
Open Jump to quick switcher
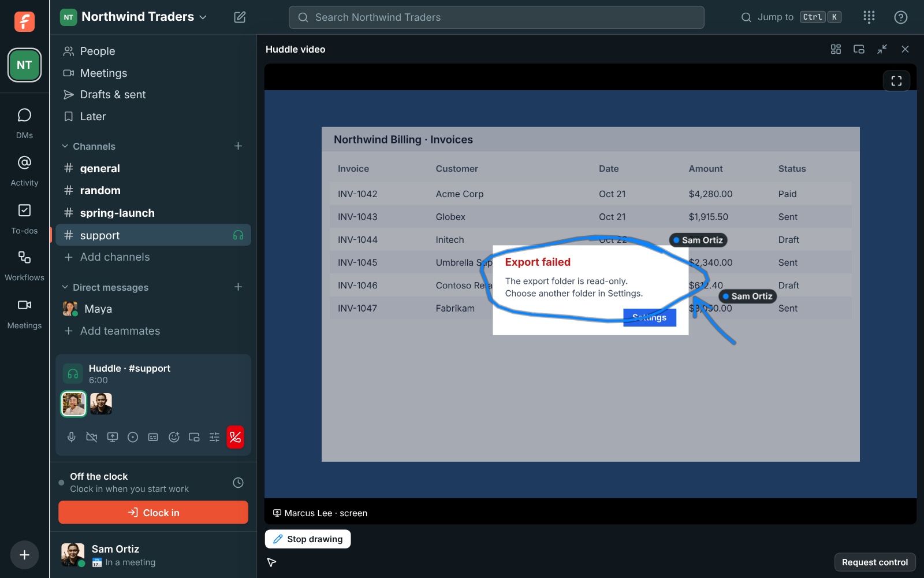[x=791, y=17]
